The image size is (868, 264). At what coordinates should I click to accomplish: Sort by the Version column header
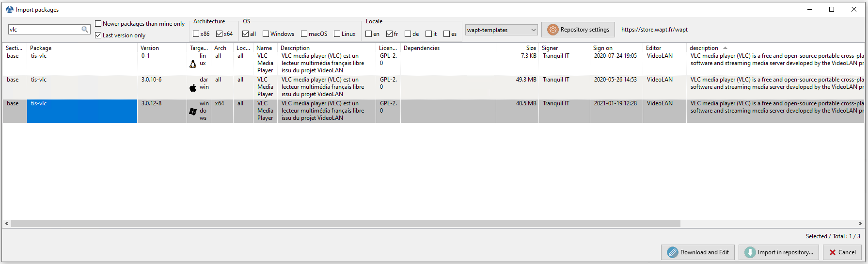pos(162,48)
